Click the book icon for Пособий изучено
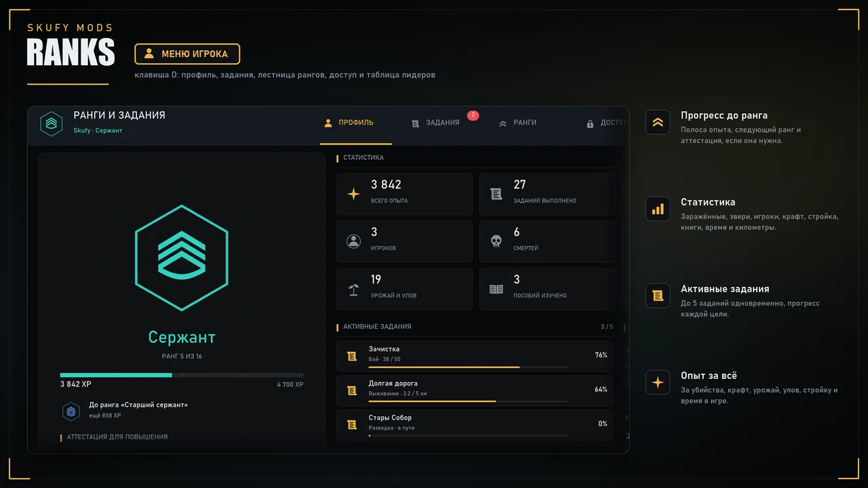The width and height of the screenshot is (868, 488). tap(496, 289)
